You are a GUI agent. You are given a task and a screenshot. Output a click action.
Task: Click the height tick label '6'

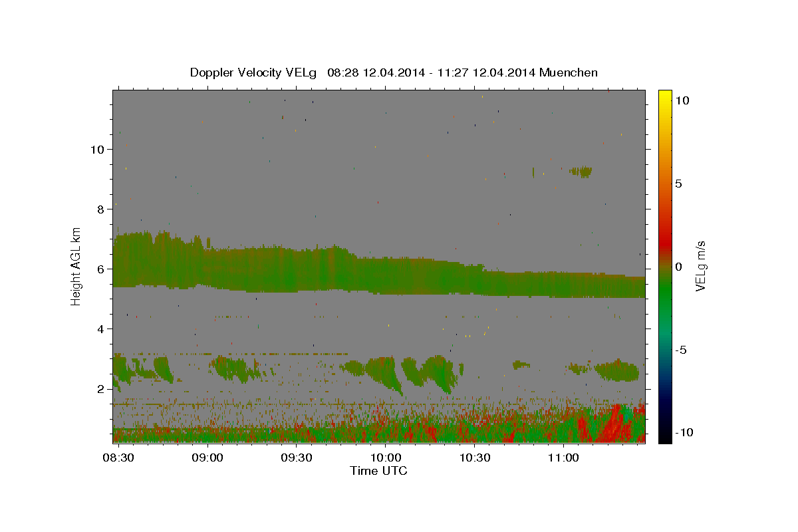point(102,269)
